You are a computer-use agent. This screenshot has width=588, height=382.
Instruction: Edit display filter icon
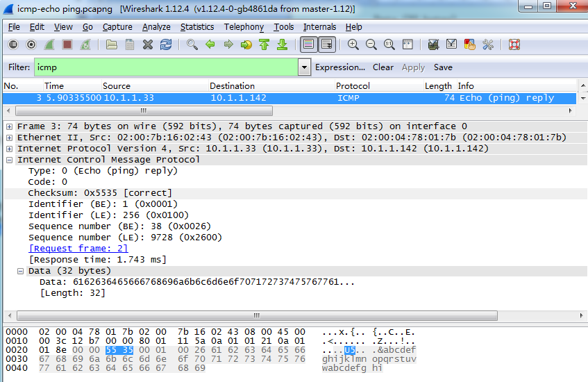click(451, 44)
